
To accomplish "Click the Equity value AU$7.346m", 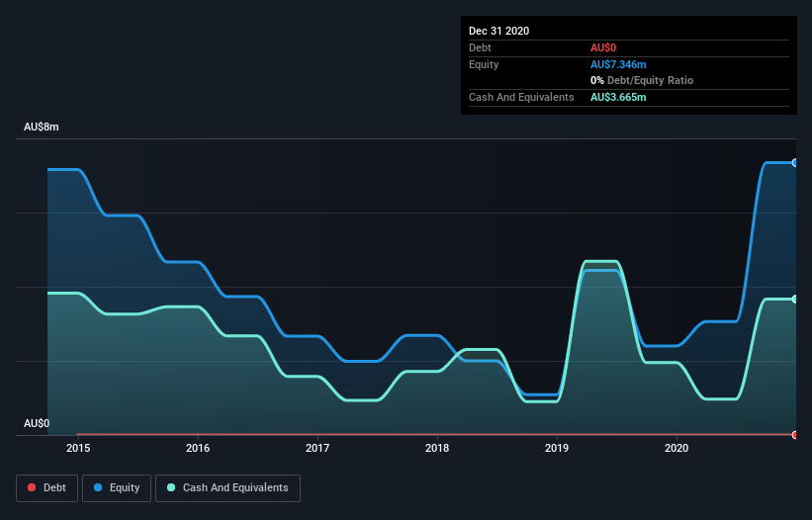I will click(618, 64).
